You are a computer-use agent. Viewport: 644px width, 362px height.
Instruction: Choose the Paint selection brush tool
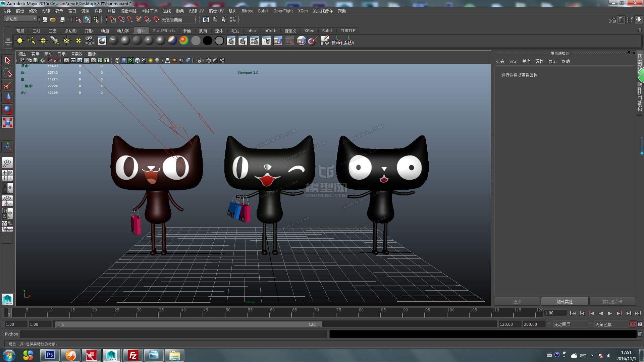[x=7, y=85]
